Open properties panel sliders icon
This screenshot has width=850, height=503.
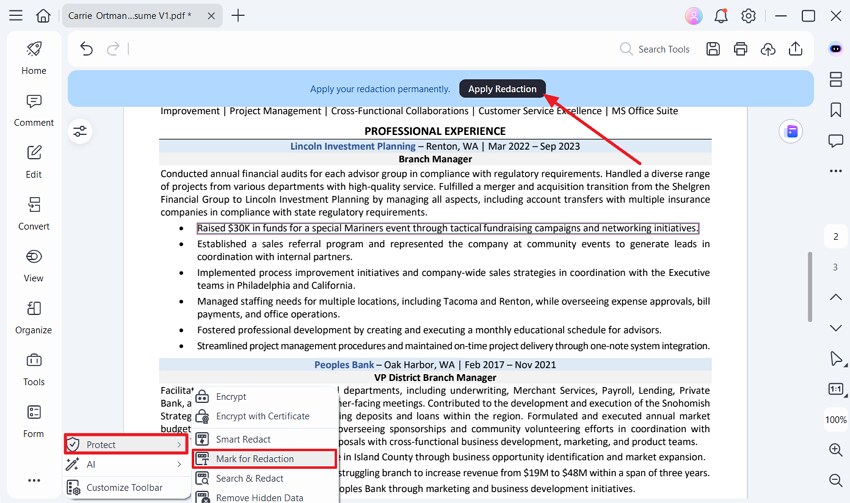80,131
